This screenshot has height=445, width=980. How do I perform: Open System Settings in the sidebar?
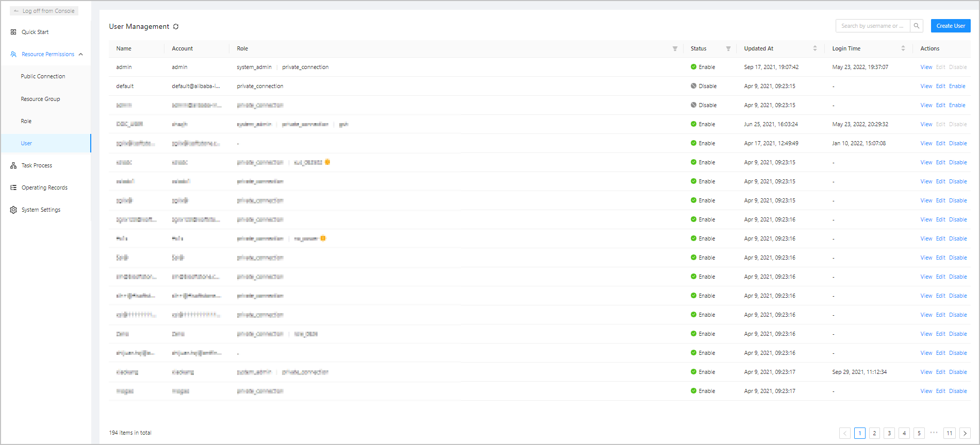pos(41,210)
